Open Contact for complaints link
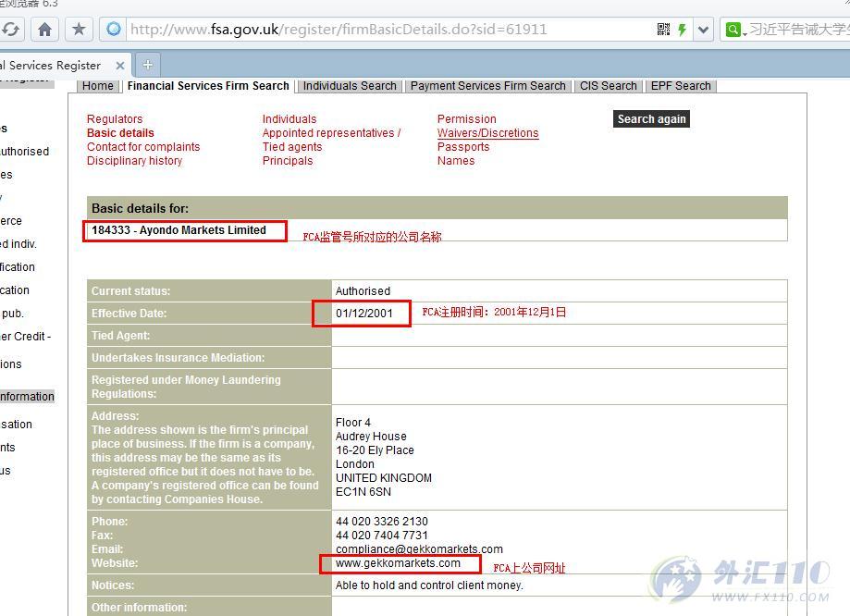 click(x=143, y=147)
